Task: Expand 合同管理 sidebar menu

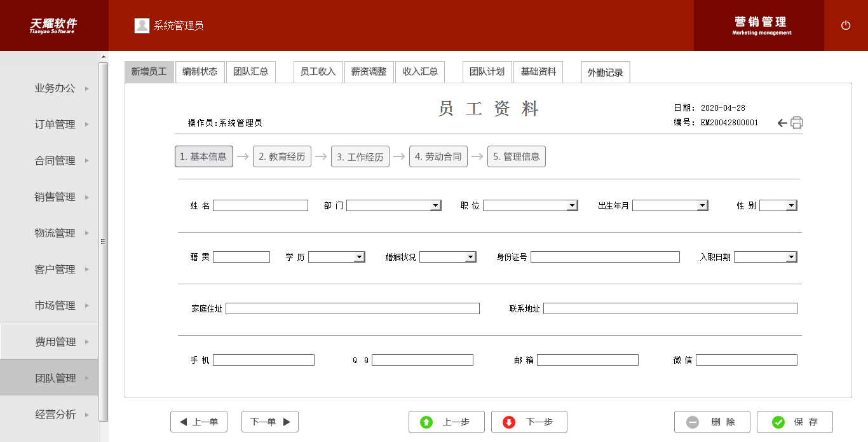Action: [49, 161]
